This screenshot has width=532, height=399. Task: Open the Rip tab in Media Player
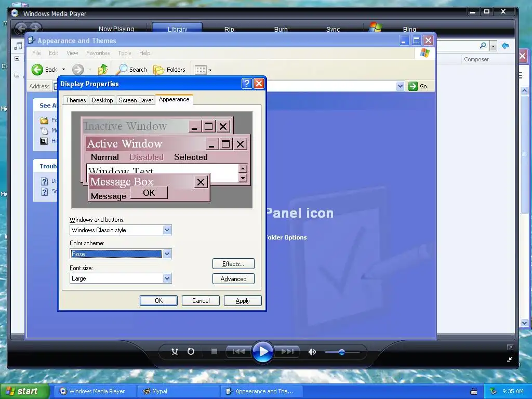pyautogui.click(x=229, y=29)
